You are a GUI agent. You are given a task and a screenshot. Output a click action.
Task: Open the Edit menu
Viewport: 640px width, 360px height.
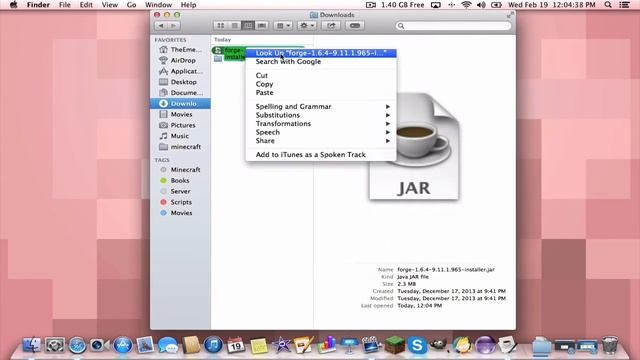pyautogui.click(x=86, y=5)
